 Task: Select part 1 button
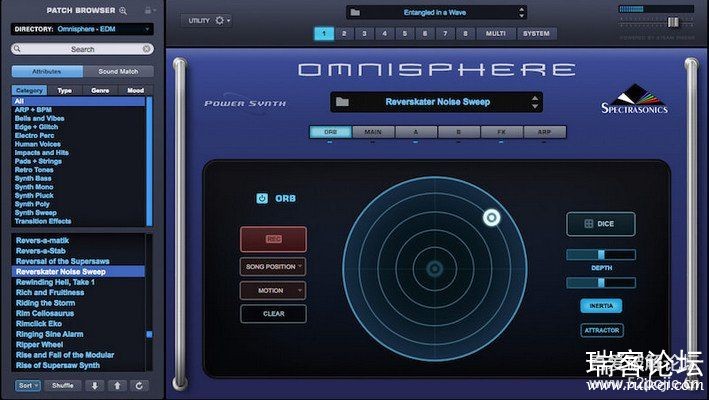click(324, 33)
